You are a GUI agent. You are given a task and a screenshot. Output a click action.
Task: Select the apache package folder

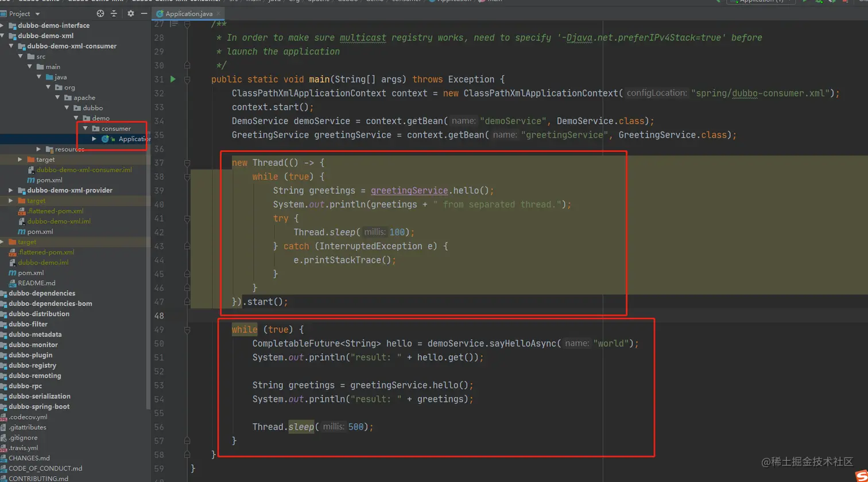(84, 98)
